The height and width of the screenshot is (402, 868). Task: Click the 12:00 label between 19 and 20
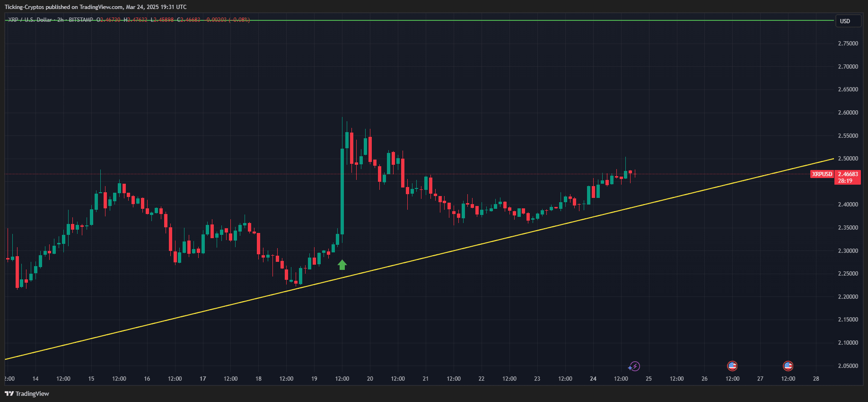pyautogui.click(x=342, y=379)
